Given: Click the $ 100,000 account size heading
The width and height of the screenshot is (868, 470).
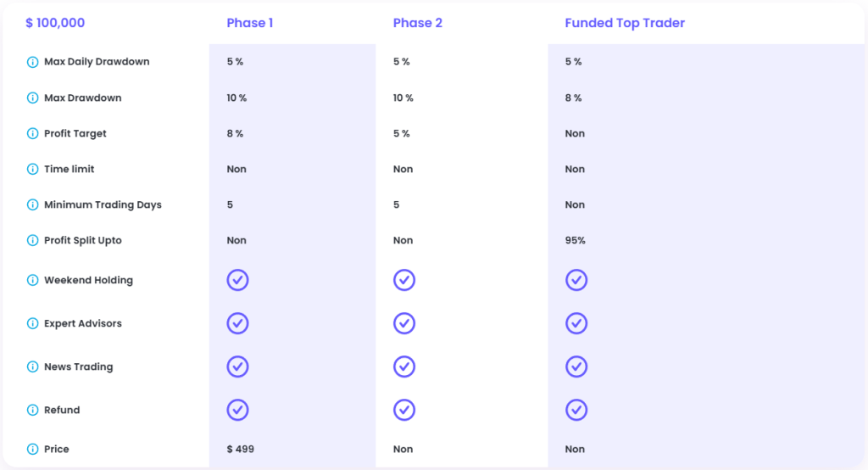Looking at the screenshot, I should (x=55, y=23).
